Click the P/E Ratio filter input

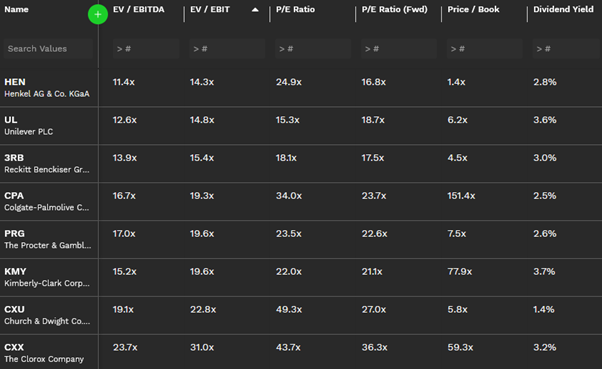click(x=313, y=49)
